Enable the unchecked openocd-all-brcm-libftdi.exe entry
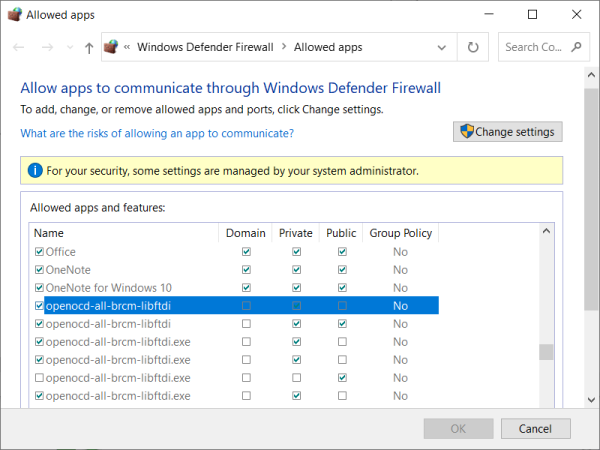This screenshot has height=450, width=600. pos(39,378)
